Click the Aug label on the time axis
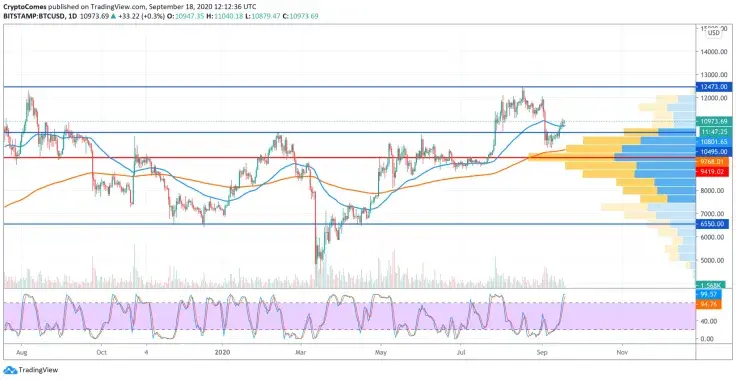This screenshot has width=736, height=380. [x=22, y=351]
